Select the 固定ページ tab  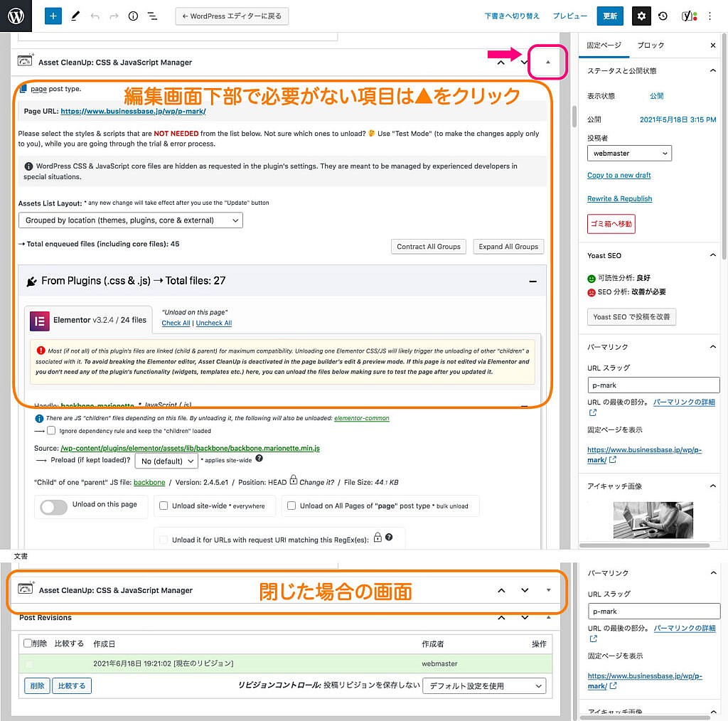point(604,45)
